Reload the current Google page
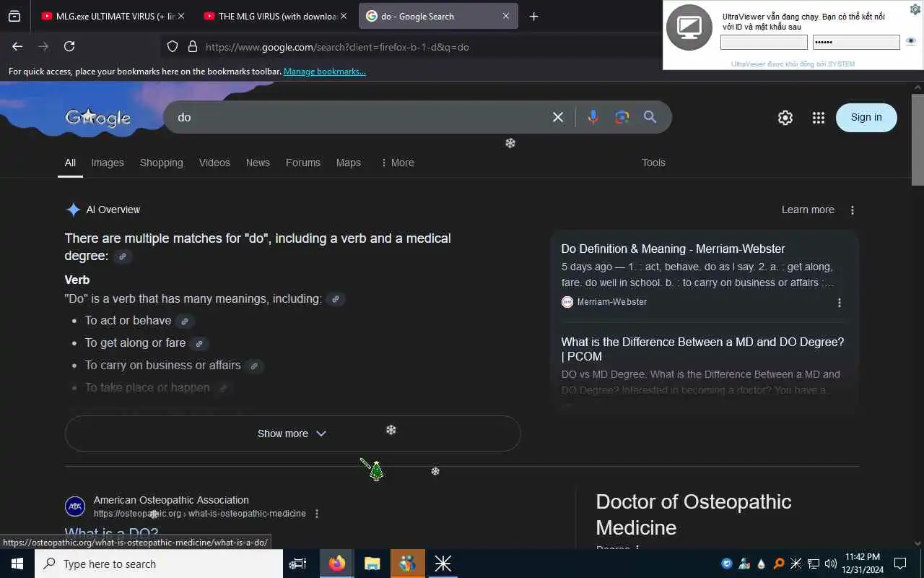924x578 pixels. [x=69, y=46]
